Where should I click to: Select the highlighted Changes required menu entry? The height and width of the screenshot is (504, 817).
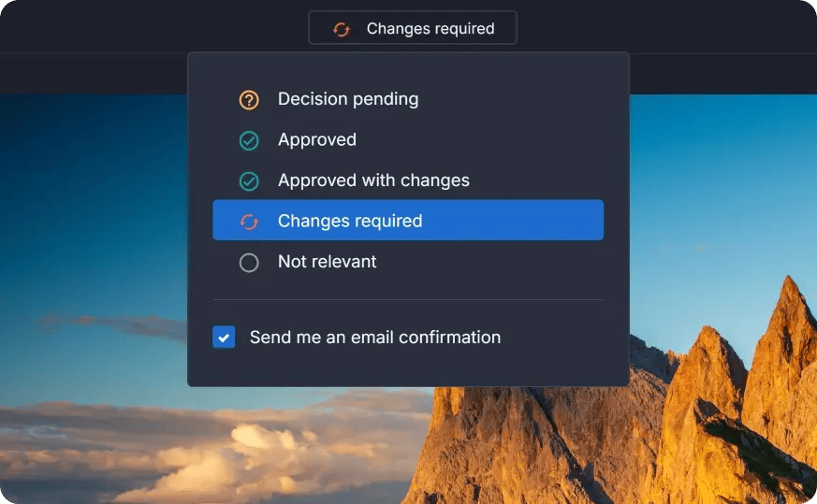pyautogui.click(x=350, y=222)
